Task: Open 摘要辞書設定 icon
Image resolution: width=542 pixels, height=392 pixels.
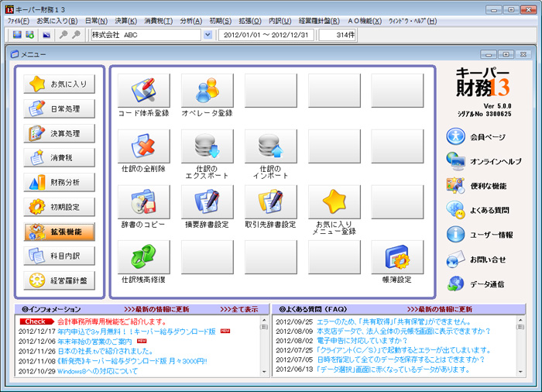Action: coord(208,201)
